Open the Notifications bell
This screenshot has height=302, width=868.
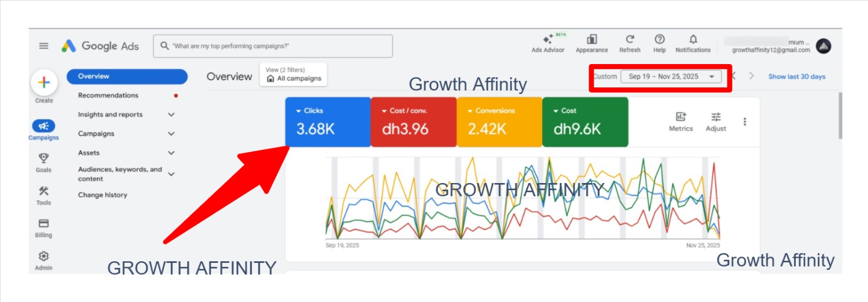(693, 42)
